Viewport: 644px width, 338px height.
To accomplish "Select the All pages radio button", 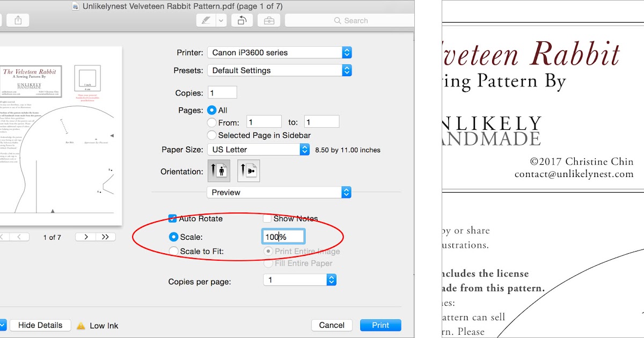I will click(212, 110).
